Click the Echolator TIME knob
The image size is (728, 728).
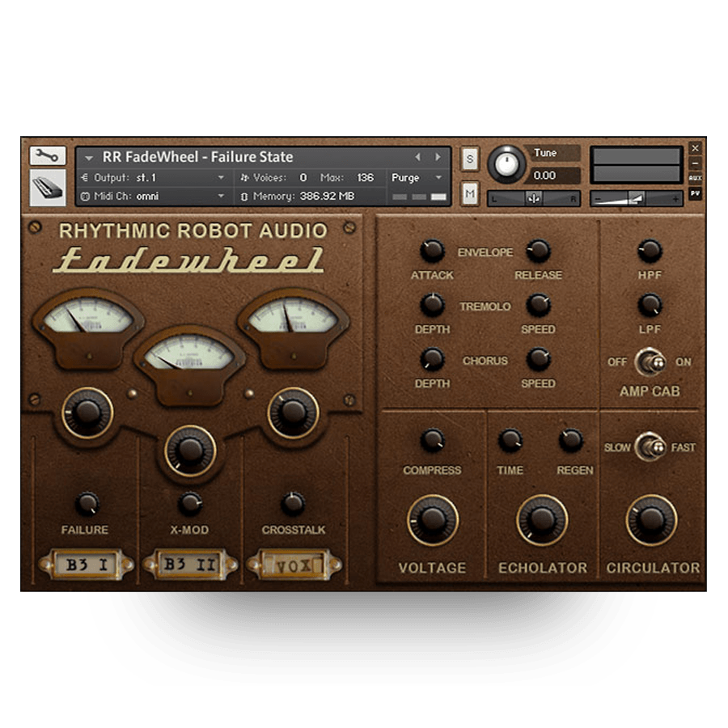pyautogui.click(x=510, y=440)
